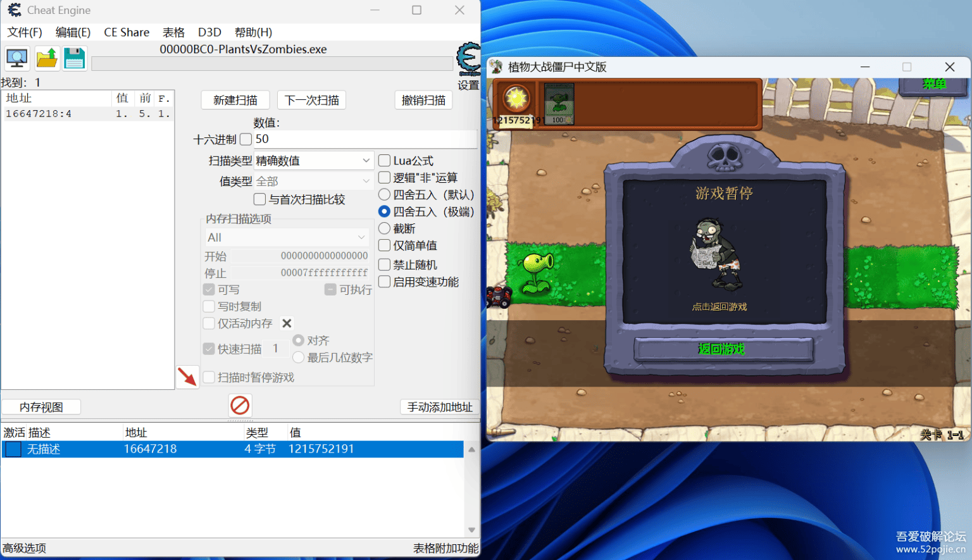Select 四舍五入 (极端) radio button
Image resolution: width=972 pixels, height=560 pixels.
tap(384, 211)
